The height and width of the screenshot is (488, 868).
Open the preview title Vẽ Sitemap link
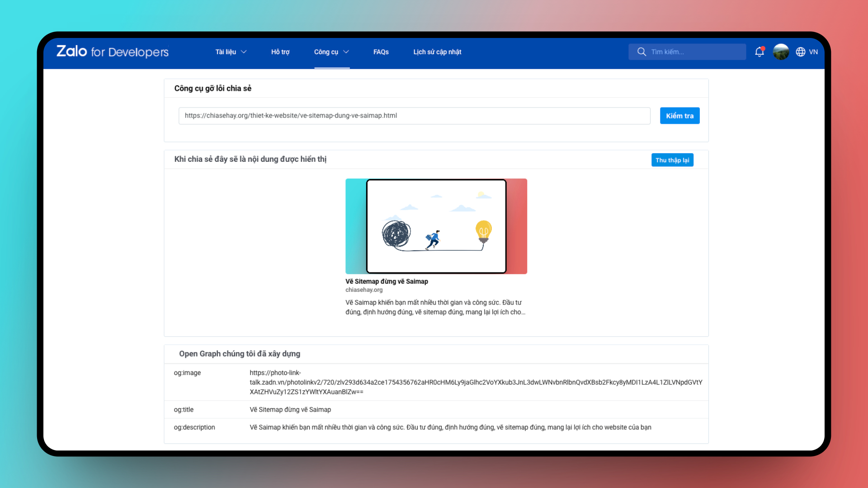point(387,282)
